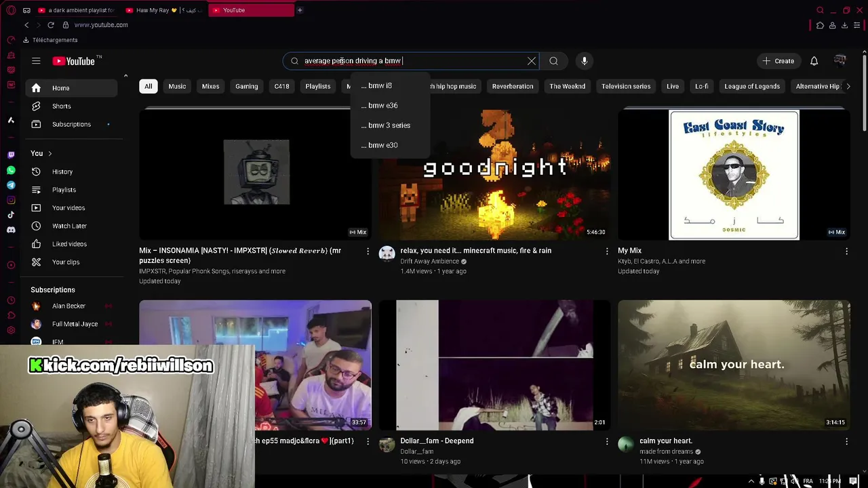The image size is (868, 488).
Task: Open Full Metal Jayce channel subscription
Action: [x=71, y=324]
